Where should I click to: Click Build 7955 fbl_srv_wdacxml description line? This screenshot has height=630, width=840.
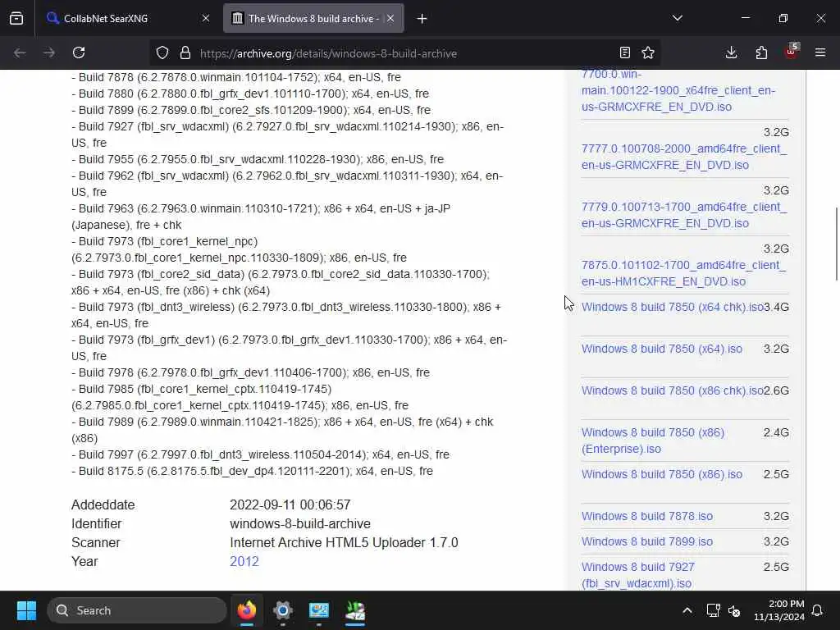point(258,159)
